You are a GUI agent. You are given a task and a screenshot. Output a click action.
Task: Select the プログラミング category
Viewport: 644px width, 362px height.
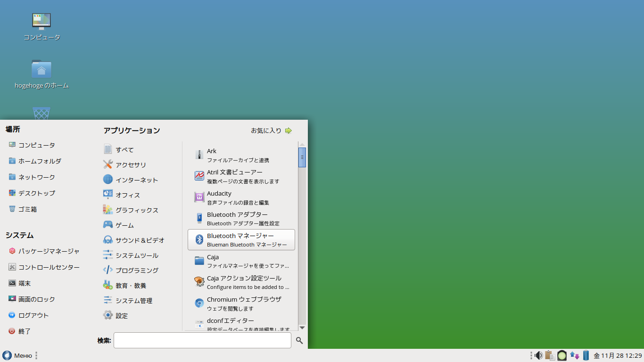click(x=131, y=271)
